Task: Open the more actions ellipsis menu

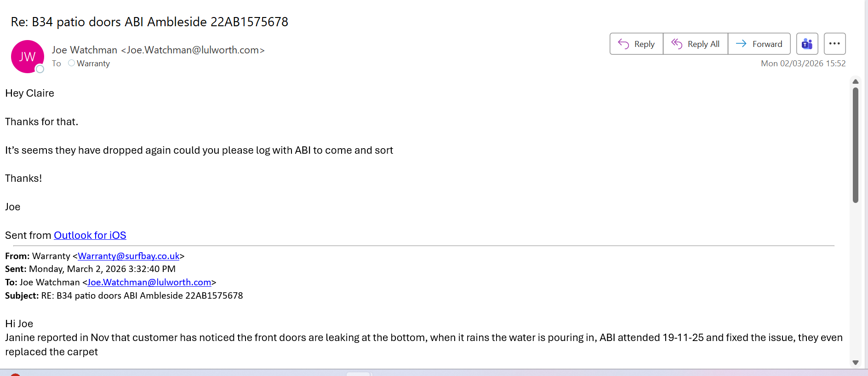Action: [834, 44]
